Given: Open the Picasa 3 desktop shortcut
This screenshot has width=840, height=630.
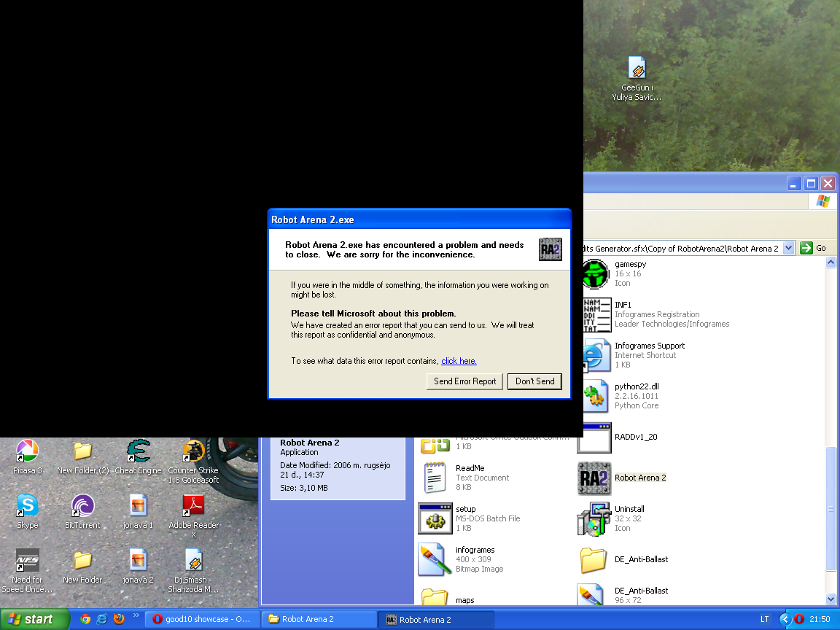Looking at the screenshot, I should pos(27,457).
